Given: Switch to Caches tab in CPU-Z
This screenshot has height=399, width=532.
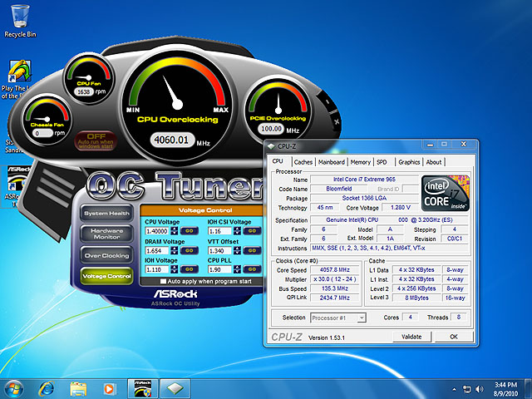Looking at the screenshot, I should coord(303,162).
